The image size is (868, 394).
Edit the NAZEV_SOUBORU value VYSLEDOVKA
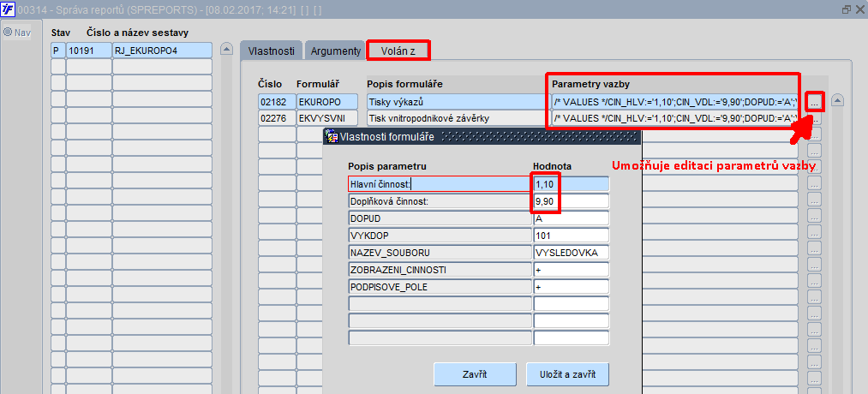(571, 253)
